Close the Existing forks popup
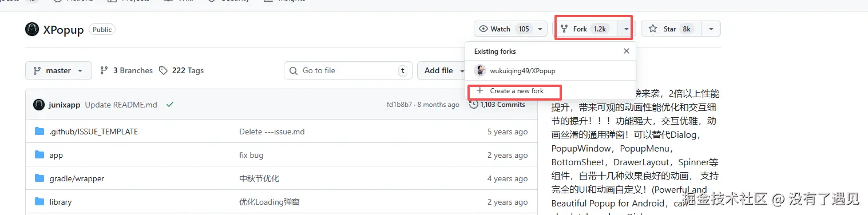 (627, 51)
